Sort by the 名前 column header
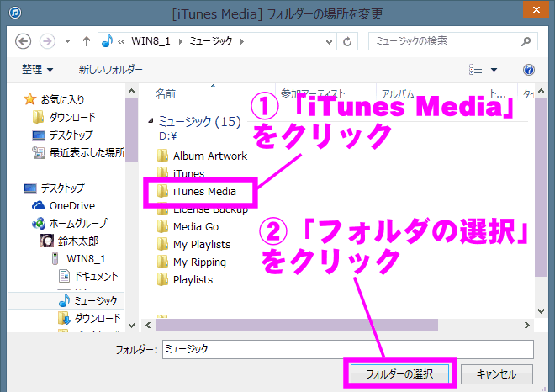Image resolution: width=555 pixels, height=392 pixels. pos(166,93)
